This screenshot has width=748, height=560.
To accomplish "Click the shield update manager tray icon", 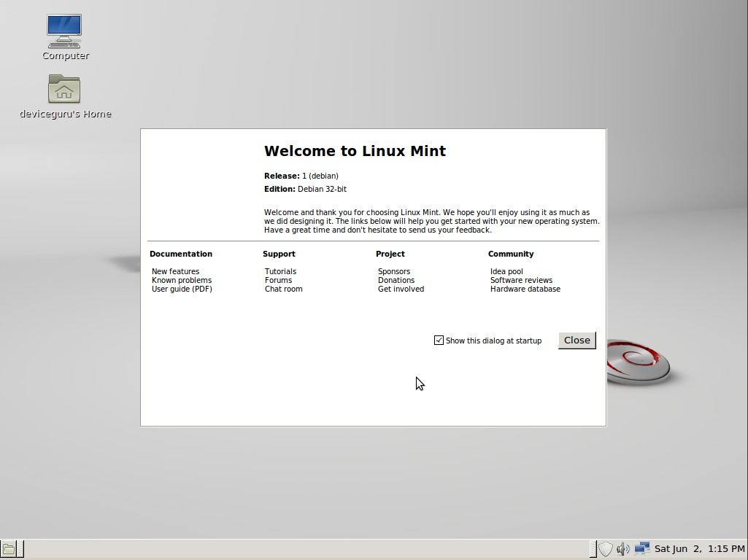I will pyautogui.click(x=606, y=549).
